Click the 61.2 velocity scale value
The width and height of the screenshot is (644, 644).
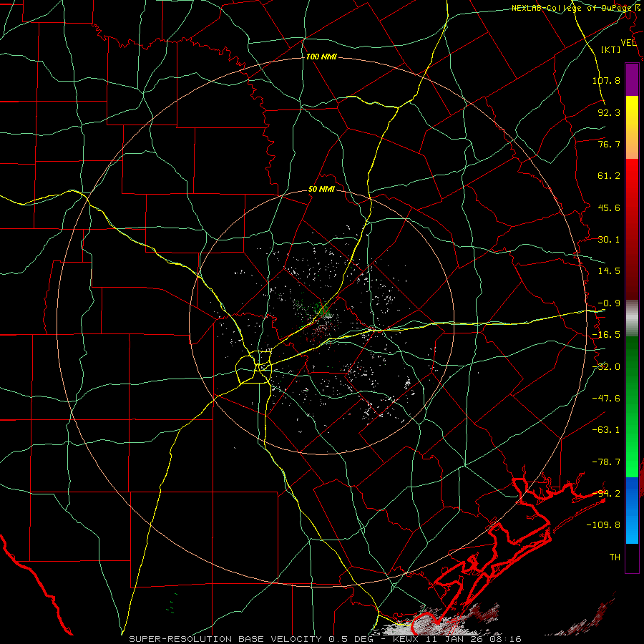click(x=609, y=176)
